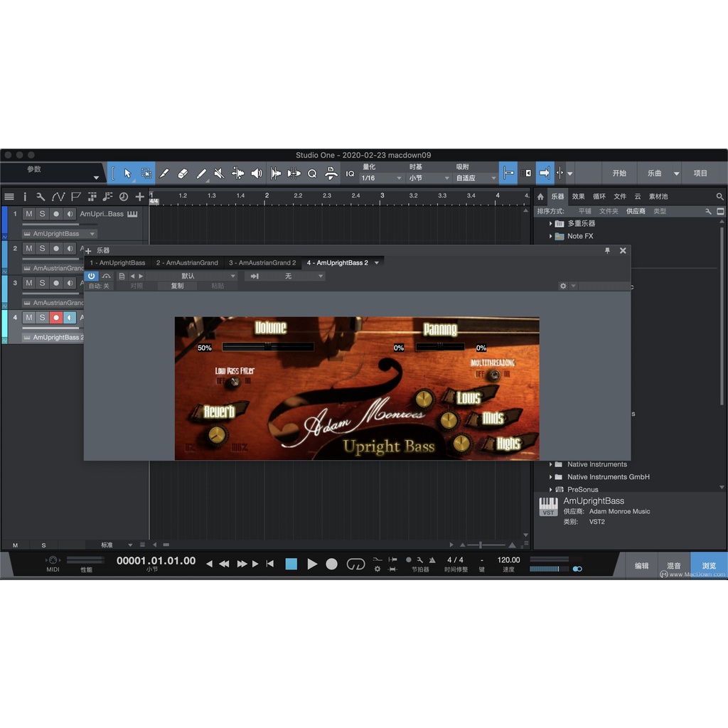Select the Split knife tool

click(x=164, y=173)
